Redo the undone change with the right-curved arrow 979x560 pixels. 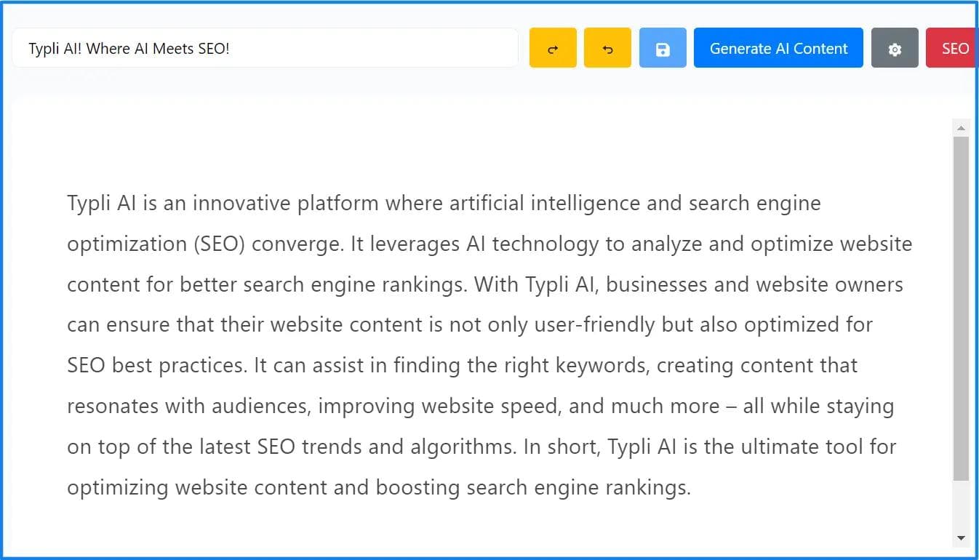click(553, 47)
